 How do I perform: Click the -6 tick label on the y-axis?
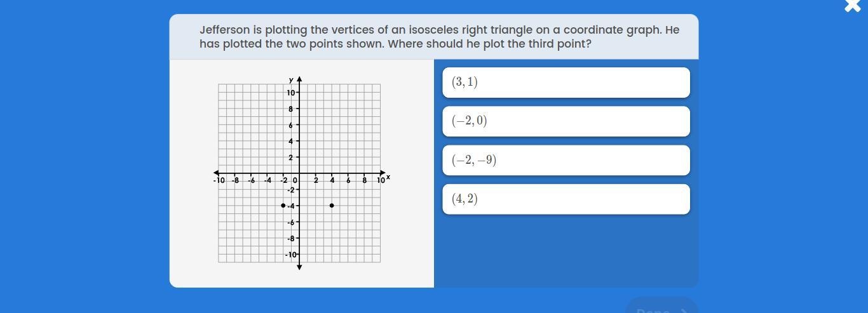pyautogui.click(x=290, y=222)
